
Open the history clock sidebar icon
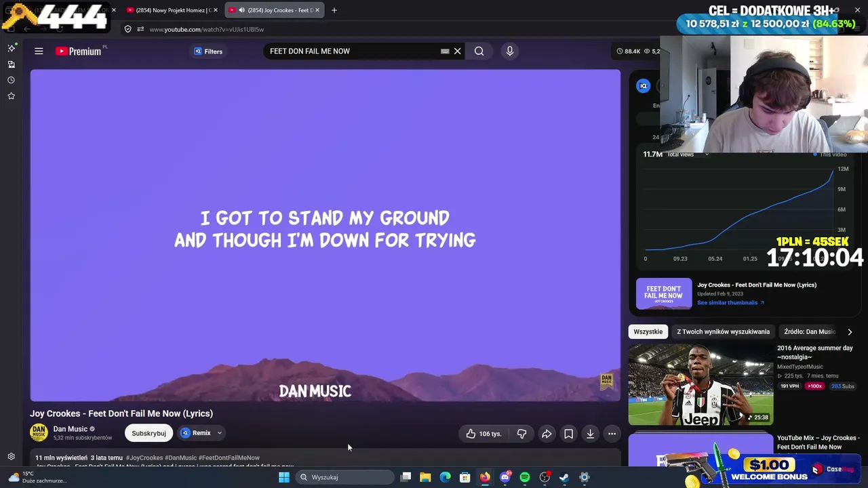click(x=11, y=80)
